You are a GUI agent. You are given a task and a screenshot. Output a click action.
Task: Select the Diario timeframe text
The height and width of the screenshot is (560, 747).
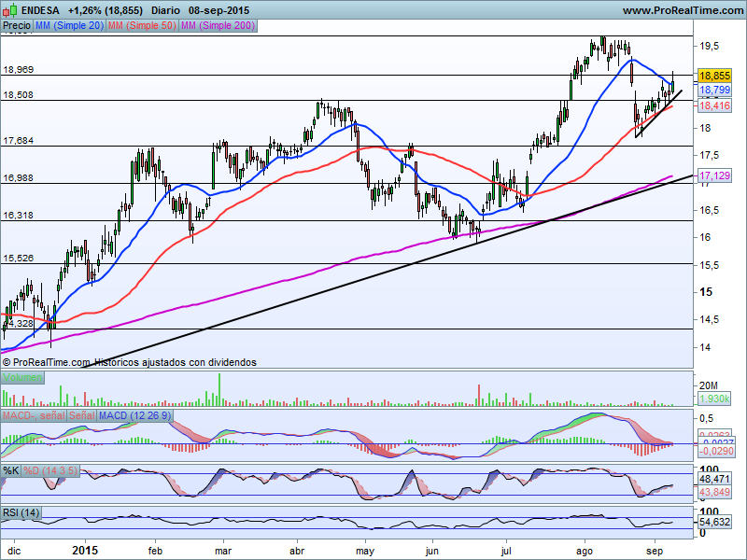coord(165,10)
